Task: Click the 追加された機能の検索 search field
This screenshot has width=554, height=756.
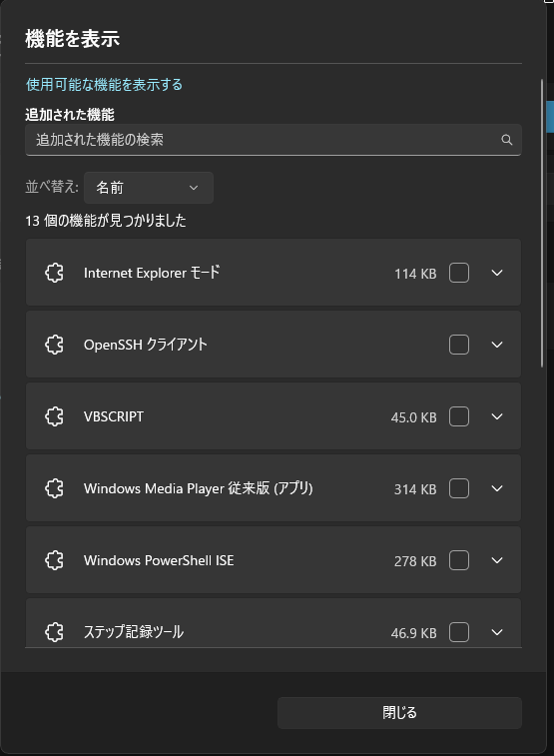Action: tap(274, 140)
